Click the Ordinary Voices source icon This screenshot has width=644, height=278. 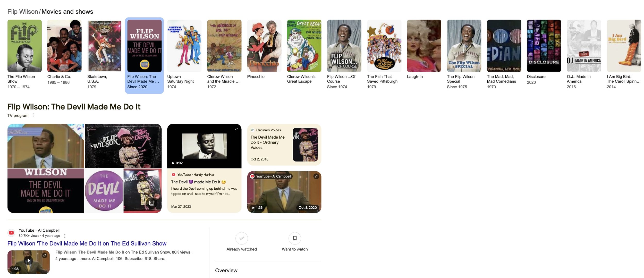click(x=253, y=130)
